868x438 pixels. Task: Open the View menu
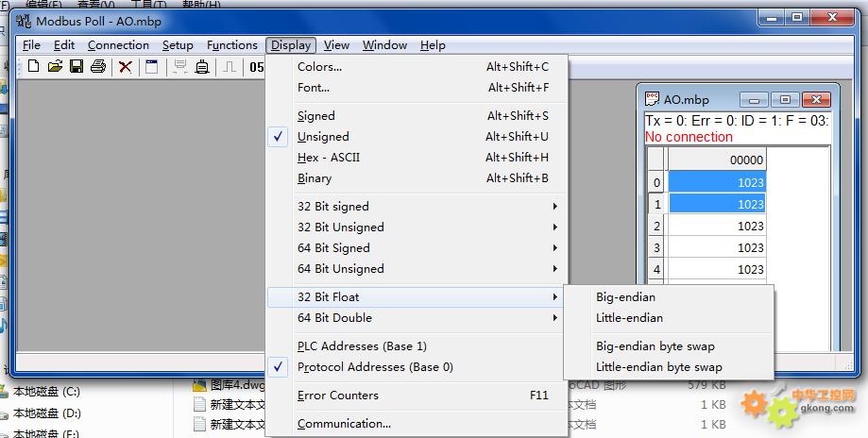[336, 44]
